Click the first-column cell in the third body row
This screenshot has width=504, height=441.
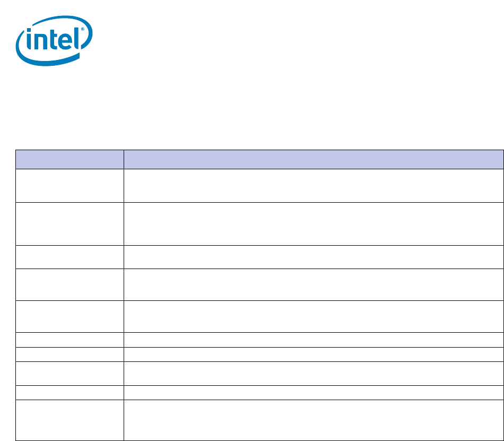pos(69,257)
